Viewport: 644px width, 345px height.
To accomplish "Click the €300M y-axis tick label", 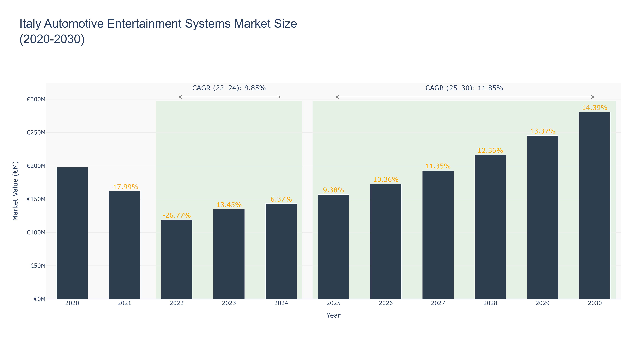I will pos(36,99).
